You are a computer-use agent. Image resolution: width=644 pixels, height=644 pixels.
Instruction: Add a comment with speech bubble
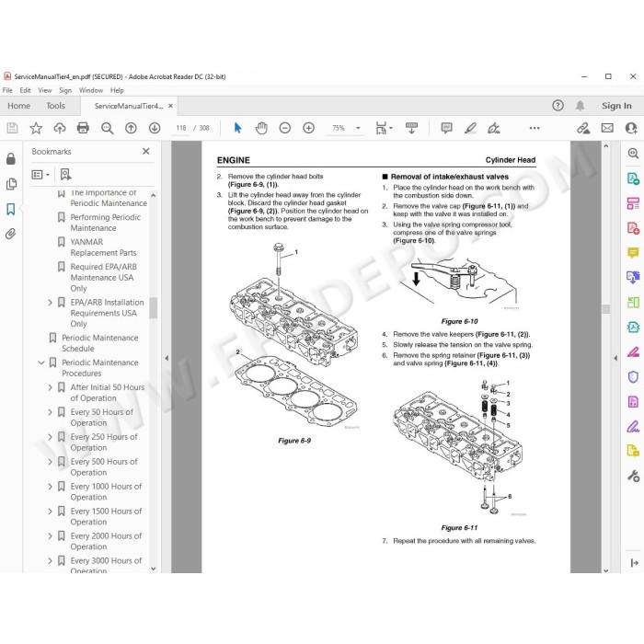point(446,128)
